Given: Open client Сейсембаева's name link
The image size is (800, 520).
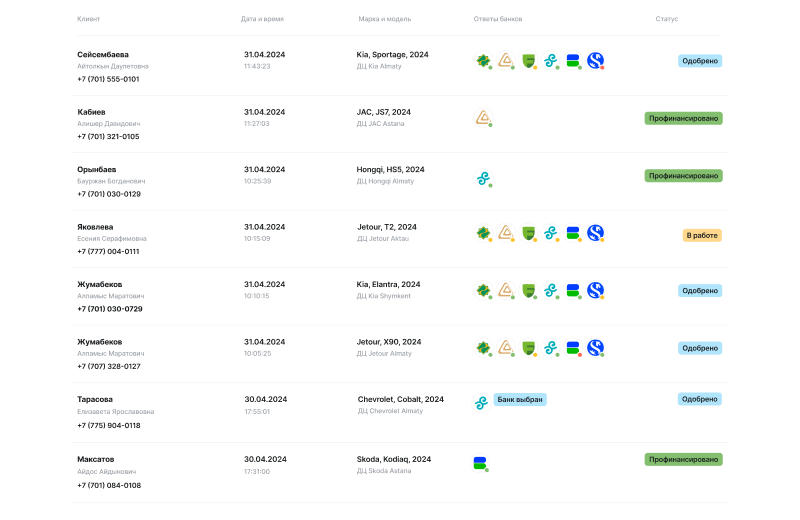Looking at the screenshot, I should [x=103, y=54].
